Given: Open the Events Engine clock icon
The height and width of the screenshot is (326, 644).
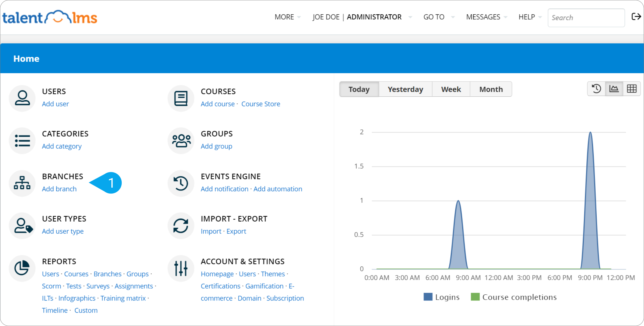Looking at the screenshot, I should coord(181,183).
